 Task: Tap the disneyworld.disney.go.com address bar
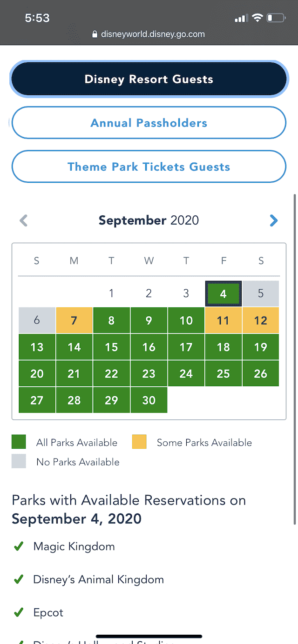point(149,34)
